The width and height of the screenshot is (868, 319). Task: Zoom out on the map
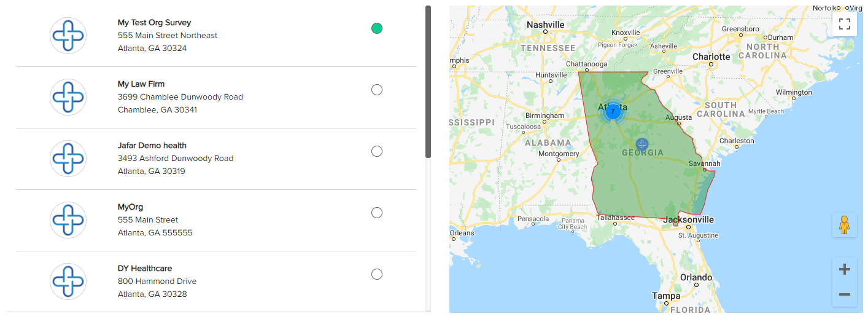[844, 294]
